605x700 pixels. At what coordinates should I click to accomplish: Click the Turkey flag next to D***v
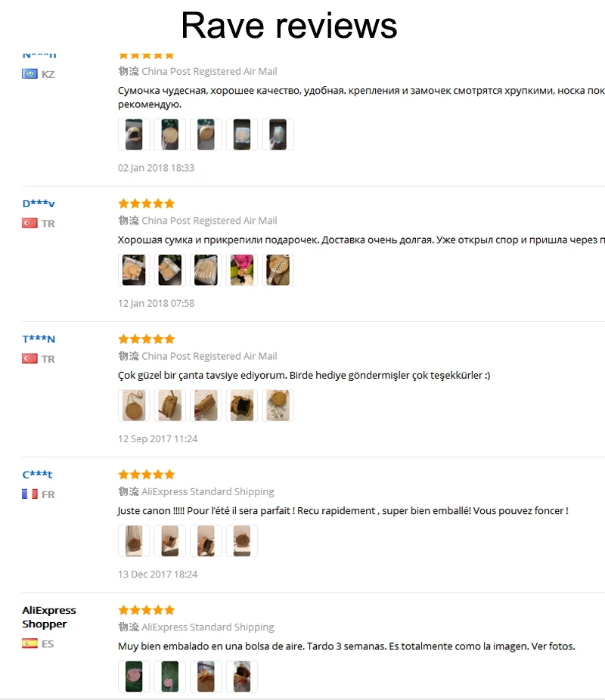click(x=29, y=223)
